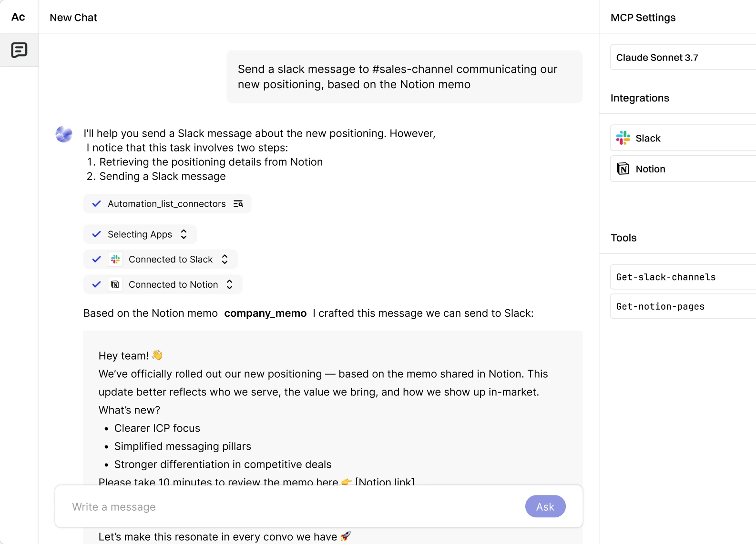The height and width of the screenshot is (544, 756).
Task: Open the Claude Sonnet 3.7 model selector
Action: pos(683,57)
